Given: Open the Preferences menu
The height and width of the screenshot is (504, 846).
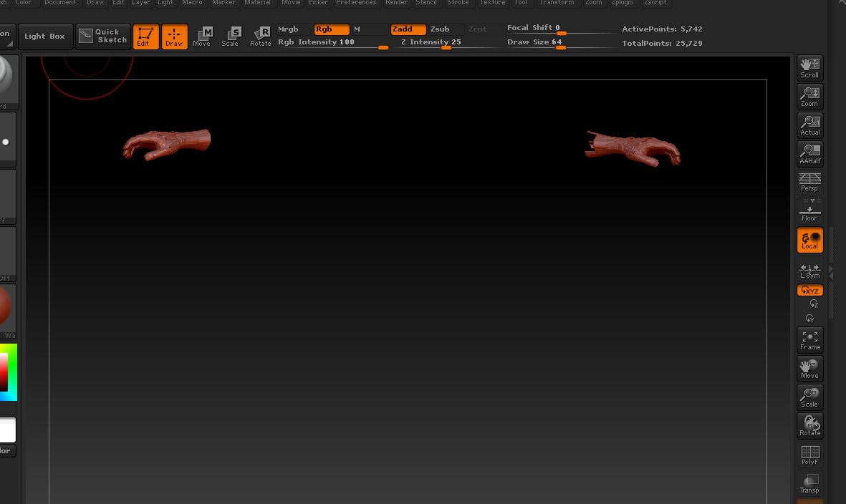Looking at the screenshot, I should (356, 3).
